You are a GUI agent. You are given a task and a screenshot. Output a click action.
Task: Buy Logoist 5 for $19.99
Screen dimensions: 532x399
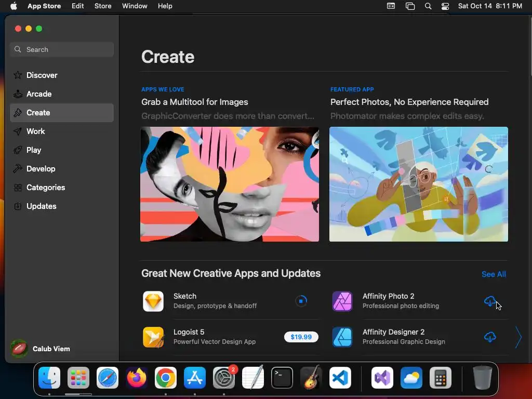(301, 337)
